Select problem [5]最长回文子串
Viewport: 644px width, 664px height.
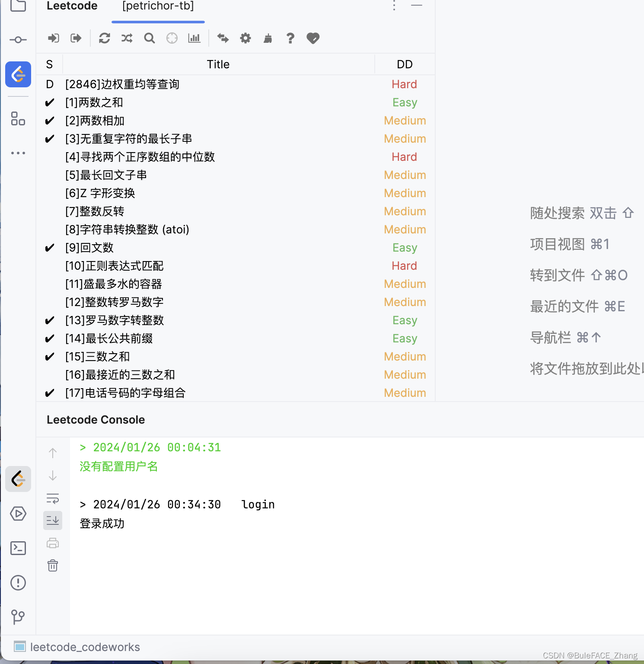click(236, 175)
